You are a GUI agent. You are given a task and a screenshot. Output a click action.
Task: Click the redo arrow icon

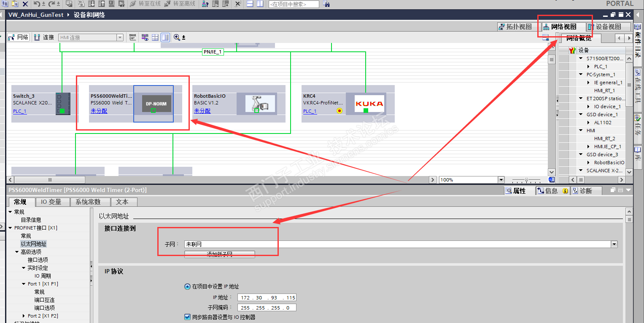pyautogui.click(x=52, y=4)
